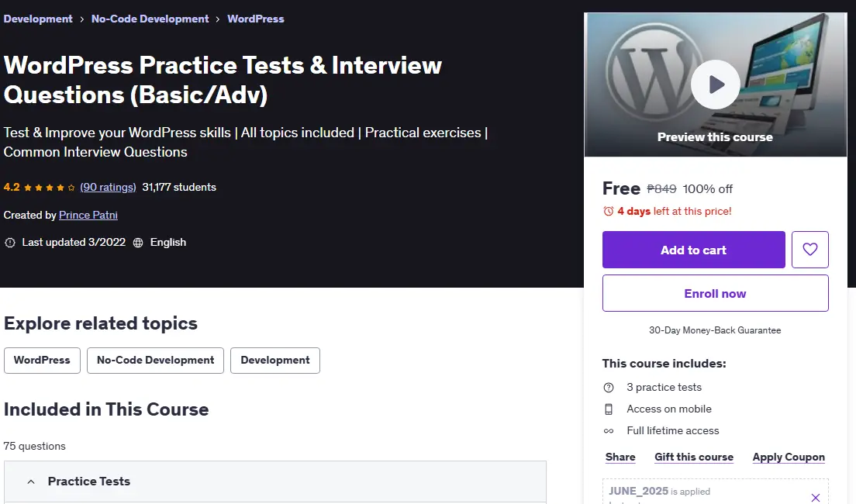Click '3 practice tests' text
The image size is (856, 504).
(664, 387)
